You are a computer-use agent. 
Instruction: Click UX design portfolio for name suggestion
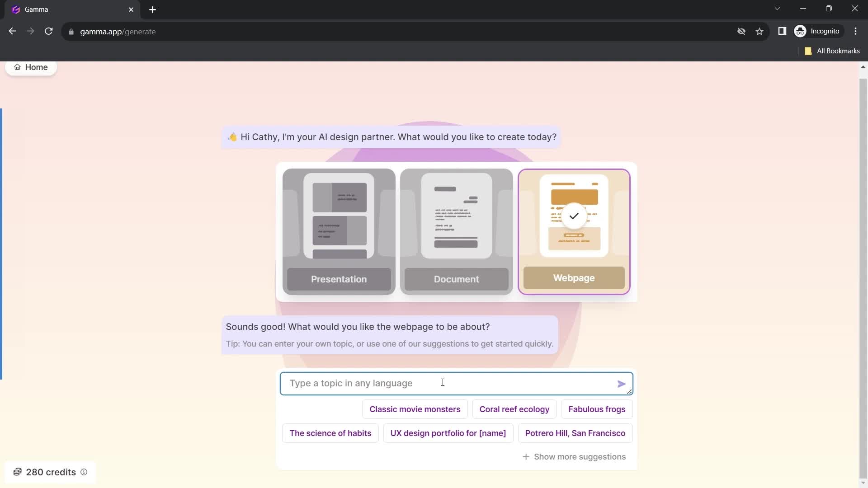pos(448,433)
